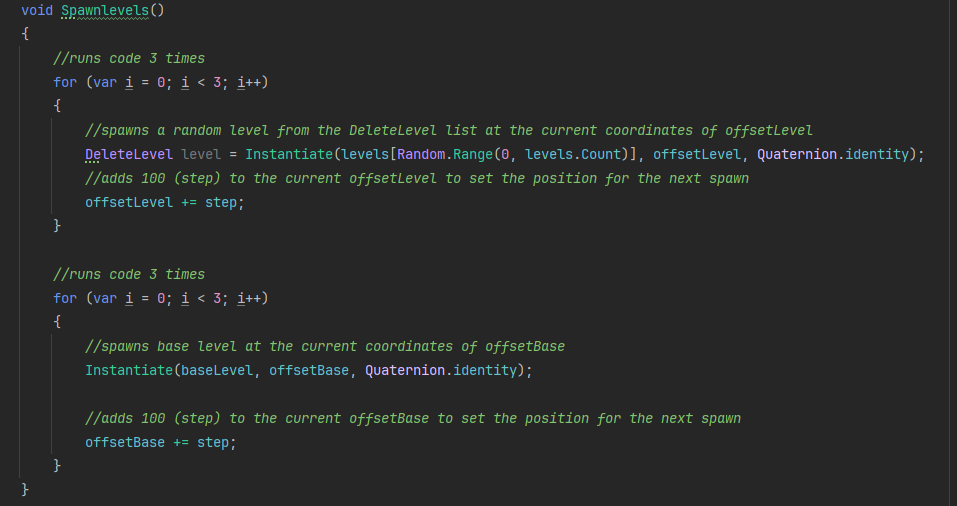This screenshot has height=506, width=957.
Task: Click the SpawnLevels method name
Action: 105,10
